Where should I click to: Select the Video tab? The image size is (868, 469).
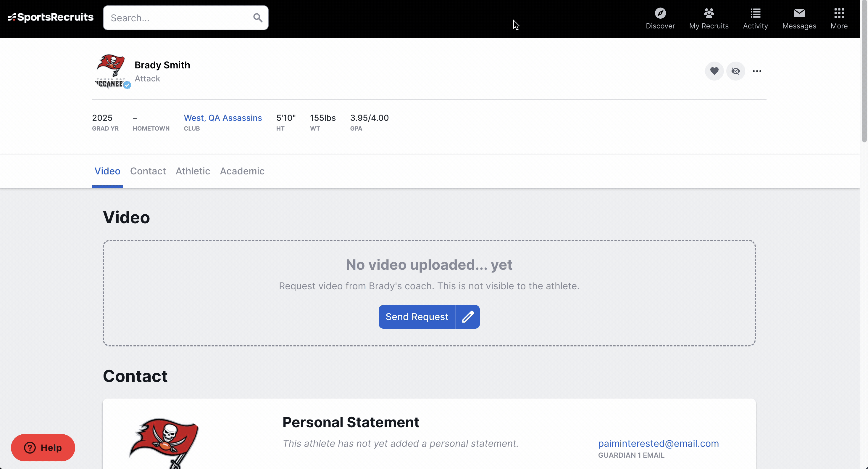(x=107, y=171)
